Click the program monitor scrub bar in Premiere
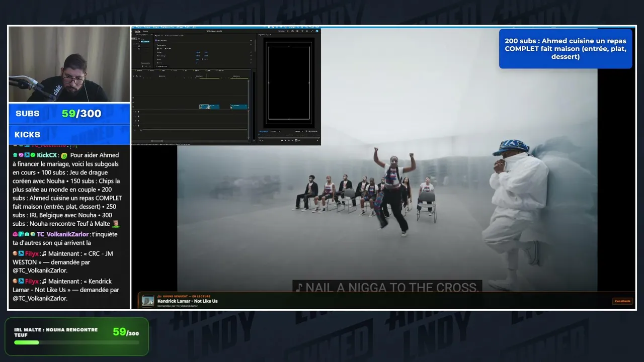The width and height of the screenshot is (644, 362). coord(289,138)
